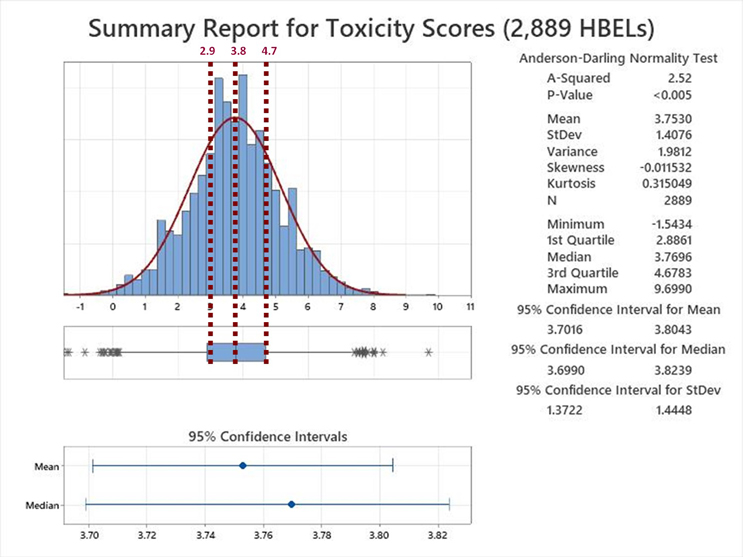Click the histogram x-axis tick label 9
The image size is (743, 557).
[406, 307]
